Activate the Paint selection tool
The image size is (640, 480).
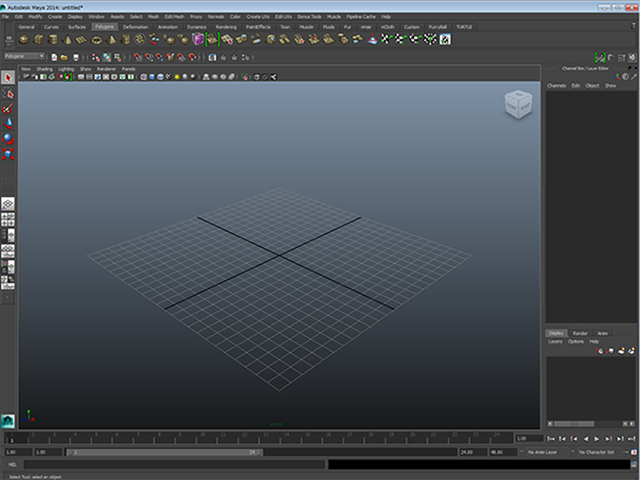coord(8,108)
